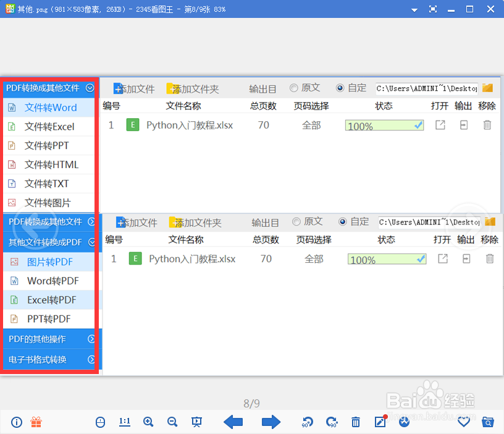Click the 添加文件 button
This screenshot has height=434, width=504.
(x=135, y=88)
